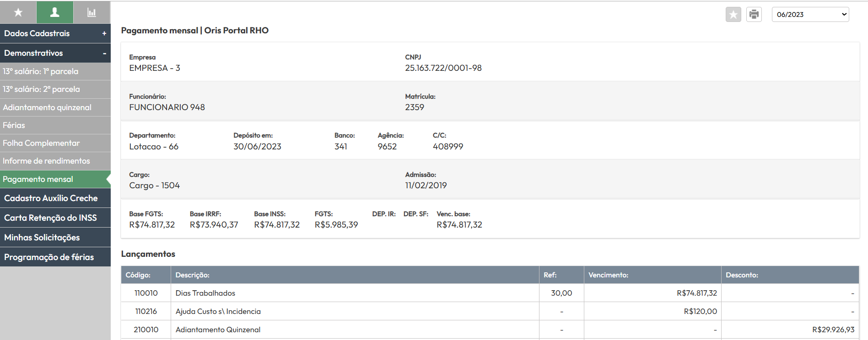The image size is (868, 340).
Task: Open the favorites star tab in sidebar
Action: (x=18, y=12)
